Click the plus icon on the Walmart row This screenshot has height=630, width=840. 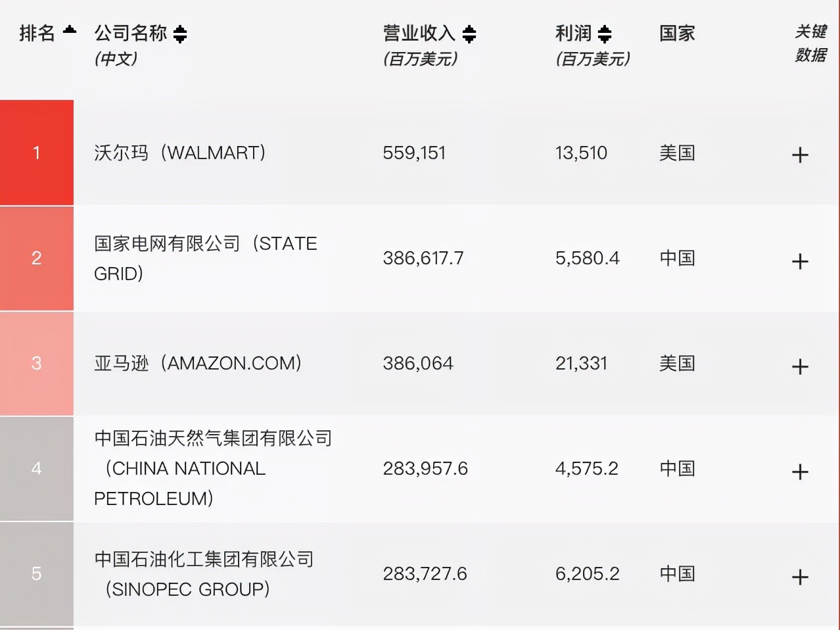pos(800,155)
